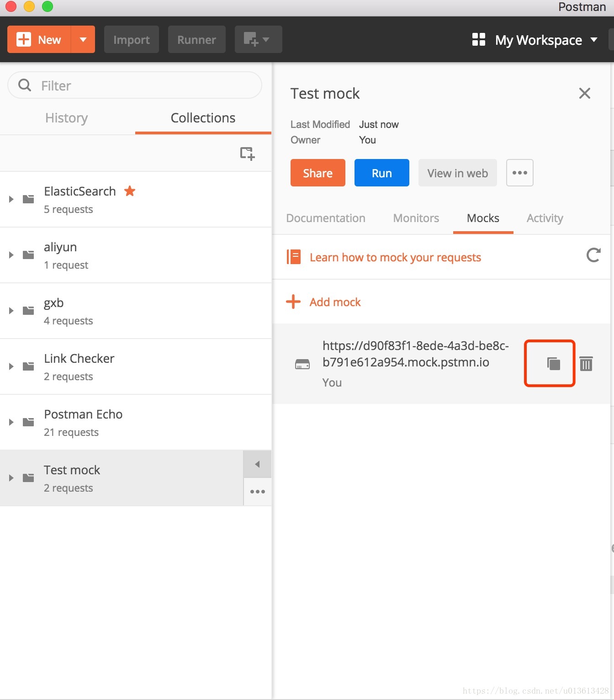Switch to the Collections tab
This screenshot has height=700, width=614.
click(x=203, y=118)
